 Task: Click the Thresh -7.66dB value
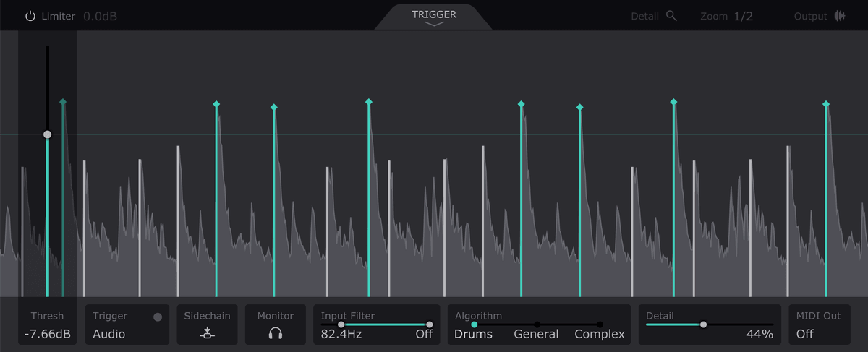coord(47,334)
